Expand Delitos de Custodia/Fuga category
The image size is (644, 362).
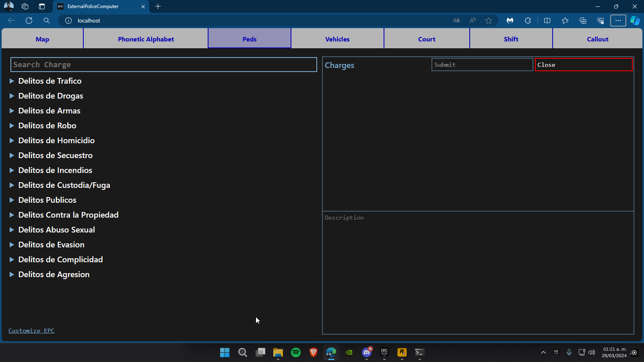click(x=64, y=185)
